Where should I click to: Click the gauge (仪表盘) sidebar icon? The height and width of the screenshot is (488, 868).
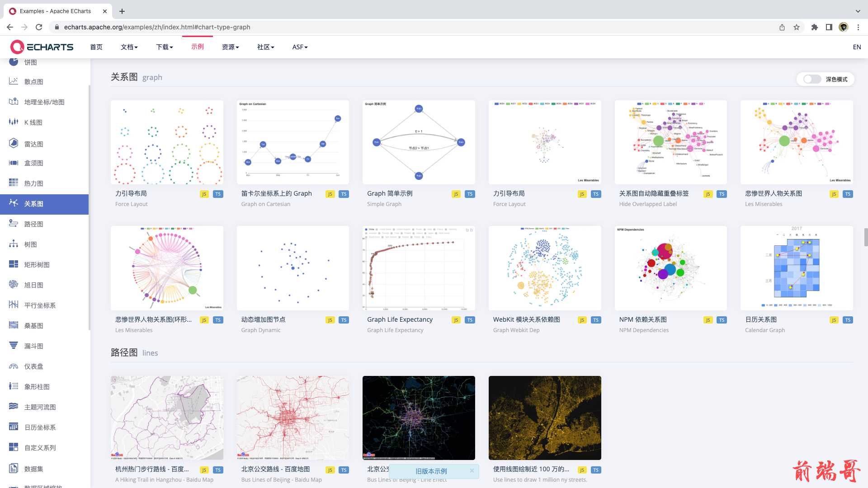point(14,366)
